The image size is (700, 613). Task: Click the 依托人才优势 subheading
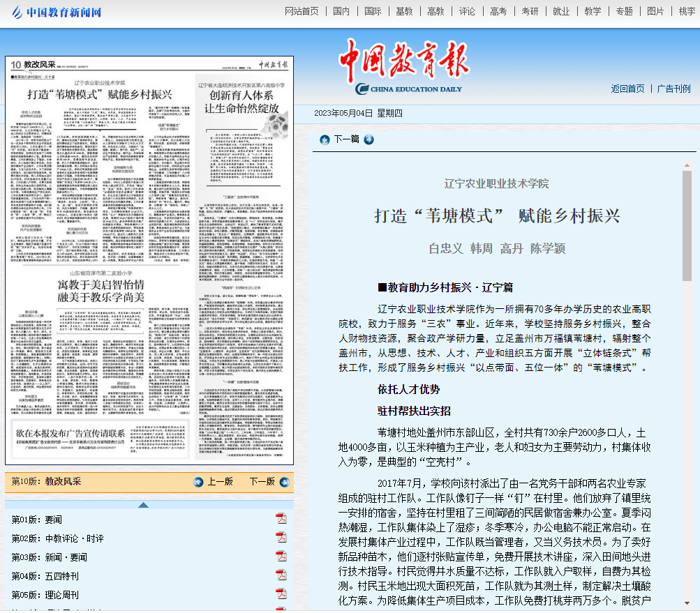point(408,389)
